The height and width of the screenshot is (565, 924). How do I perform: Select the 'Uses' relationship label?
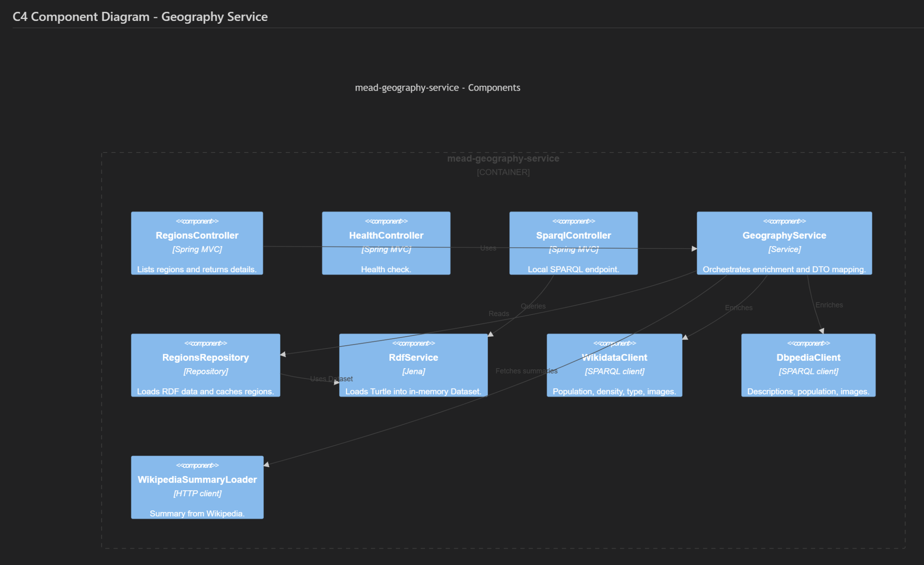[x=488, y=248]
